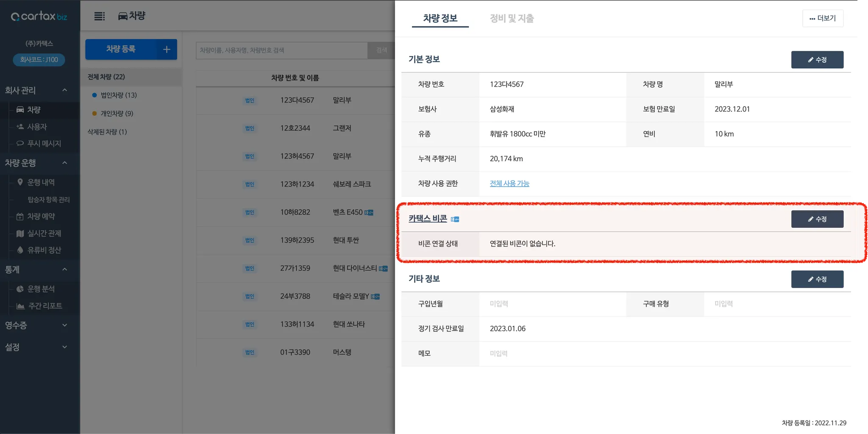Open the 전체 사용 가능 link
Viewport: 868px width, 434px height.
(509, 183)
